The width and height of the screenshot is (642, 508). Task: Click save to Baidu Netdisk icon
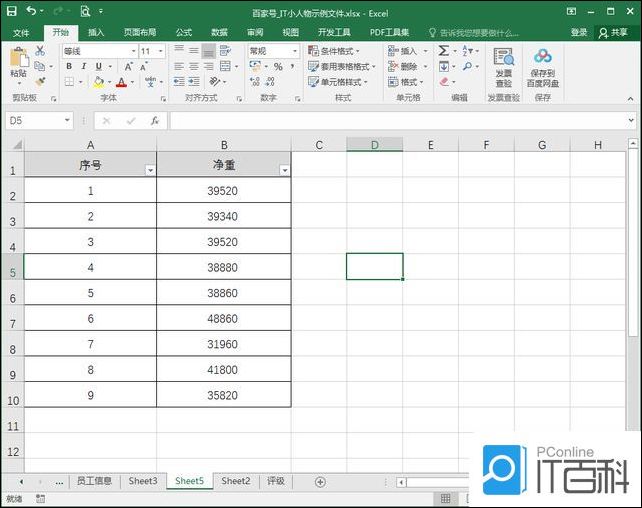(x=543, y=65)
